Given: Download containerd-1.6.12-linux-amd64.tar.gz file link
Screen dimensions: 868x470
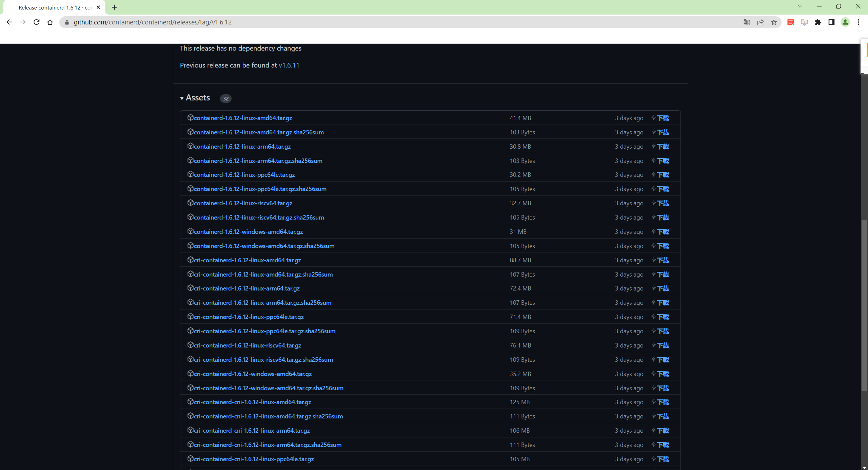Looking at the screenshot, I should click(x=243, y=118).
